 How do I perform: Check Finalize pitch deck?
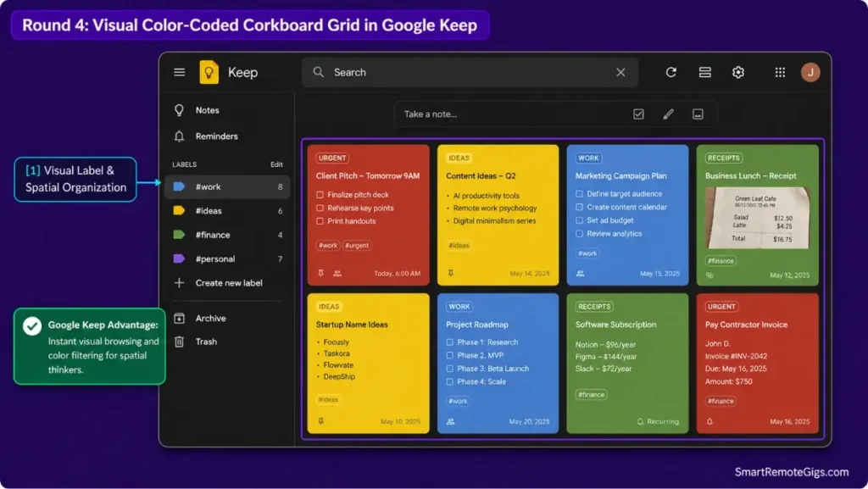pos(320,195)
